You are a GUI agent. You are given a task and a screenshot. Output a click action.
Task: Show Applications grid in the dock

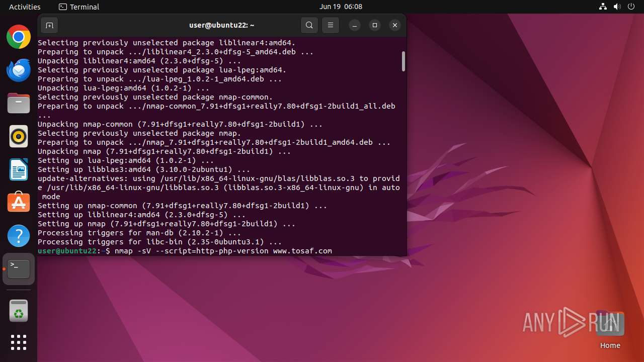pos(19,342)
